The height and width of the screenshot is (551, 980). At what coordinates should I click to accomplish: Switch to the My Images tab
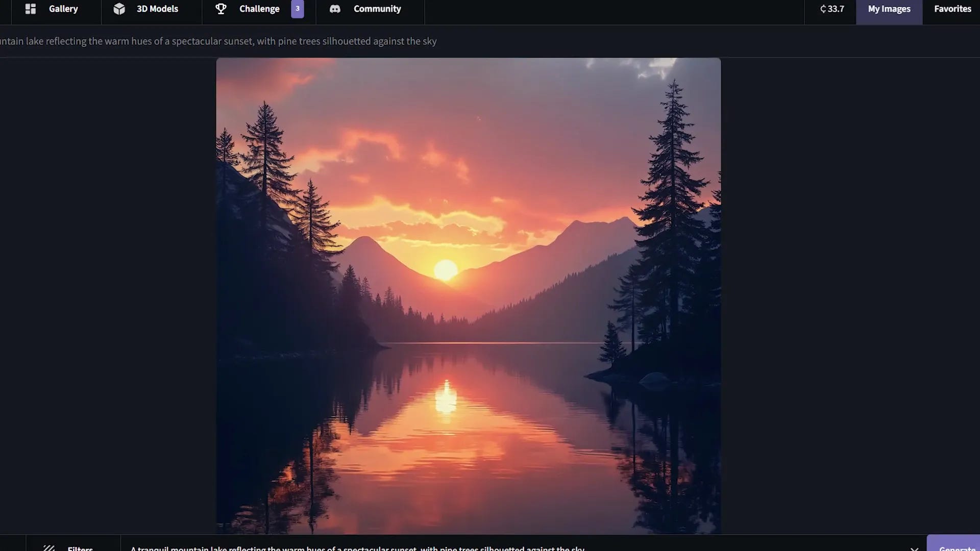tap(889, 9)
